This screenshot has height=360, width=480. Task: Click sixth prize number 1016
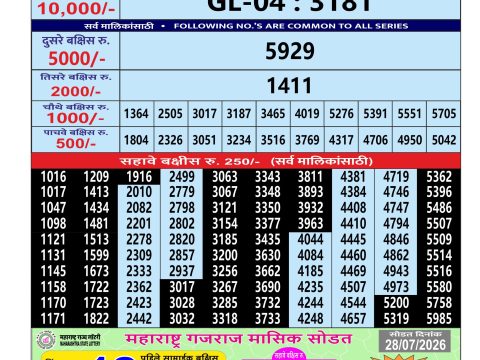[x=53, y=177]
